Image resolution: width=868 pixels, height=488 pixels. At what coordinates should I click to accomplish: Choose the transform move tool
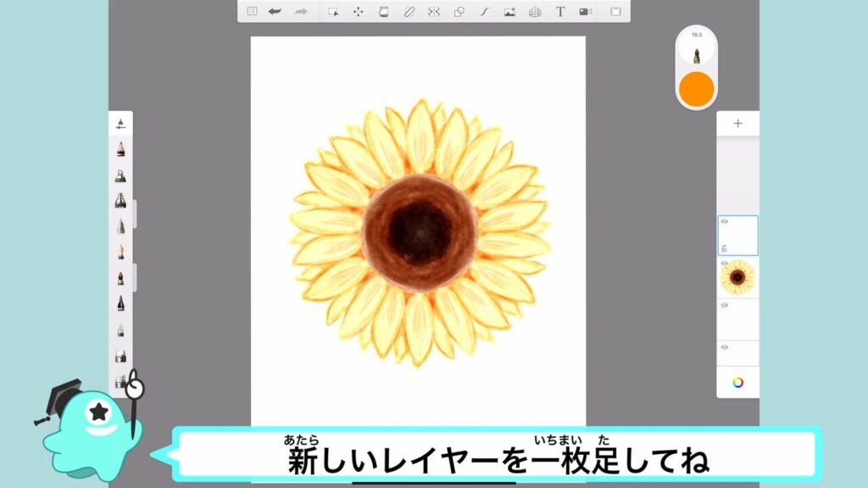358,12
